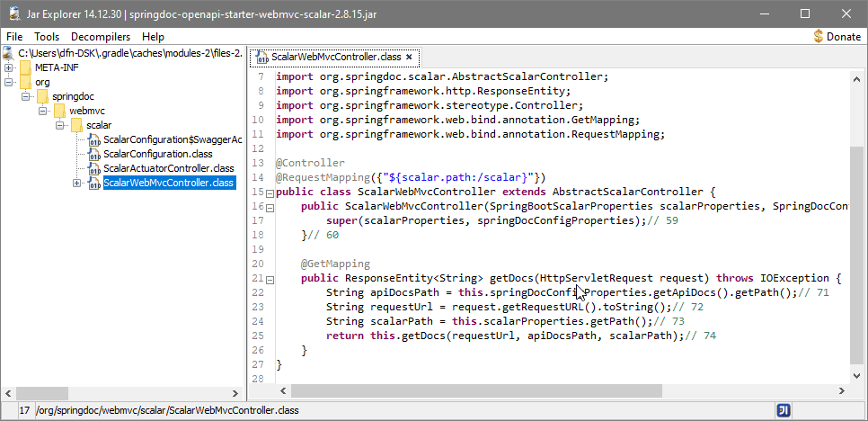Screen dimensions: 868x421
Task: Click the line number 17 in status bar
Action: tap(24, 411)
